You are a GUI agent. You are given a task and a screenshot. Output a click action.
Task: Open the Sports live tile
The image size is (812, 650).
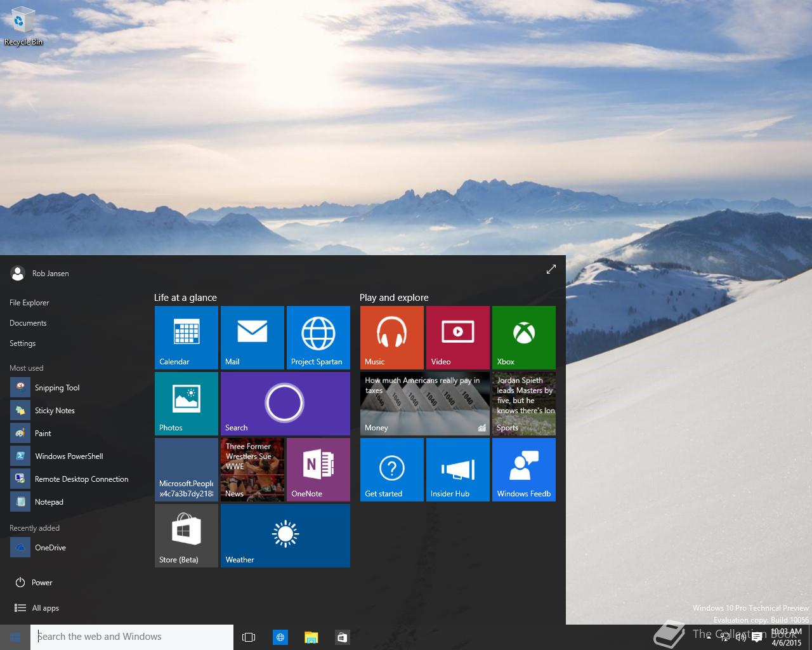(x=524, y=404)
